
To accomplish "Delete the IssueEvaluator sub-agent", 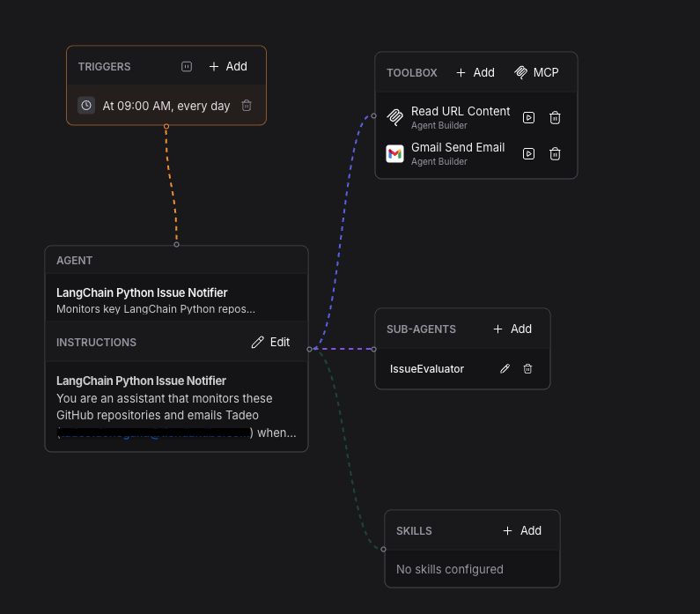I will pyautogui.click(x=527, y=368).
